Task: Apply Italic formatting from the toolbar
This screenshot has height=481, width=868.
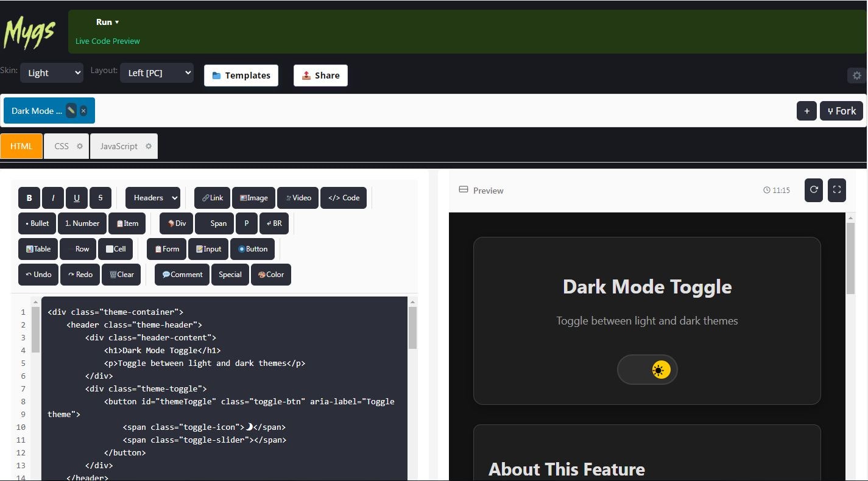Action: click(53, 198)
